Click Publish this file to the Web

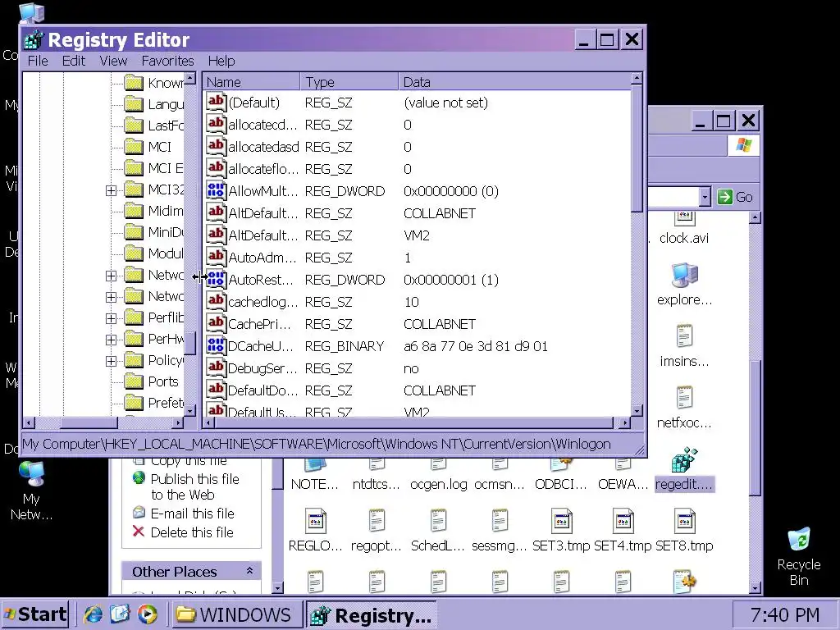[195, 486]
